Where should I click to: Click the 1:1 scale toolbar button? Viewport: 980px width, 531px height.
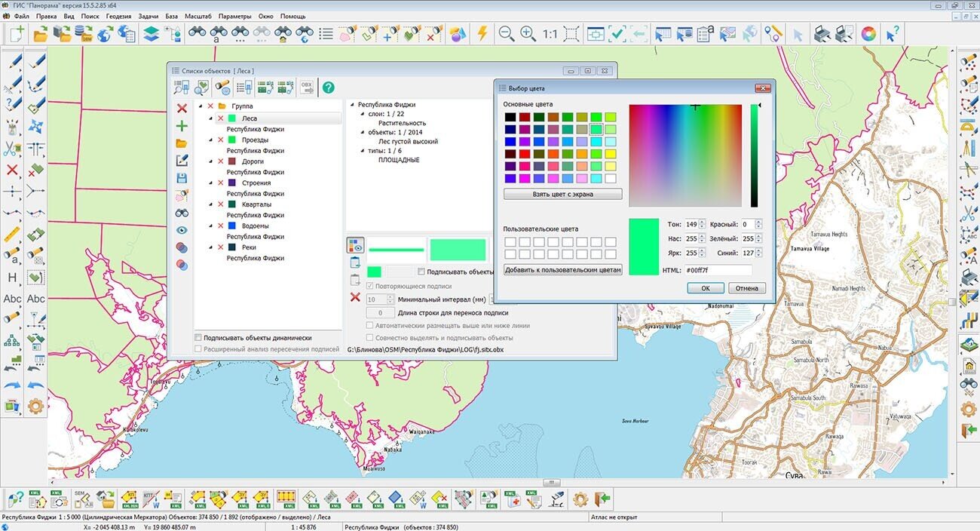click(550, 34)
